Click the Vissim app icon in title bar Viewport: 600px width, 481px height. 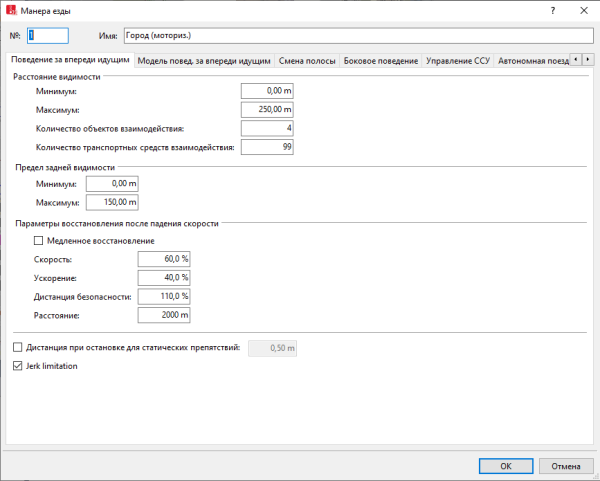pyautogui.click(x=10, y=10)
